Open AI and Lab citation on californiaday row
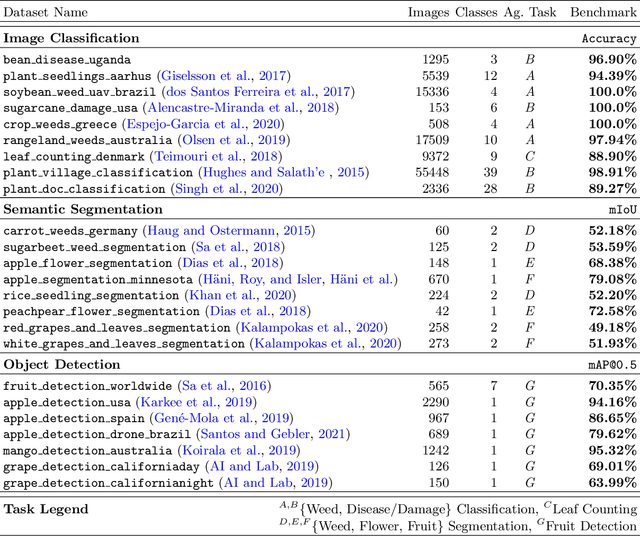This screenshot has width=640, height=536. pos(262,466)
